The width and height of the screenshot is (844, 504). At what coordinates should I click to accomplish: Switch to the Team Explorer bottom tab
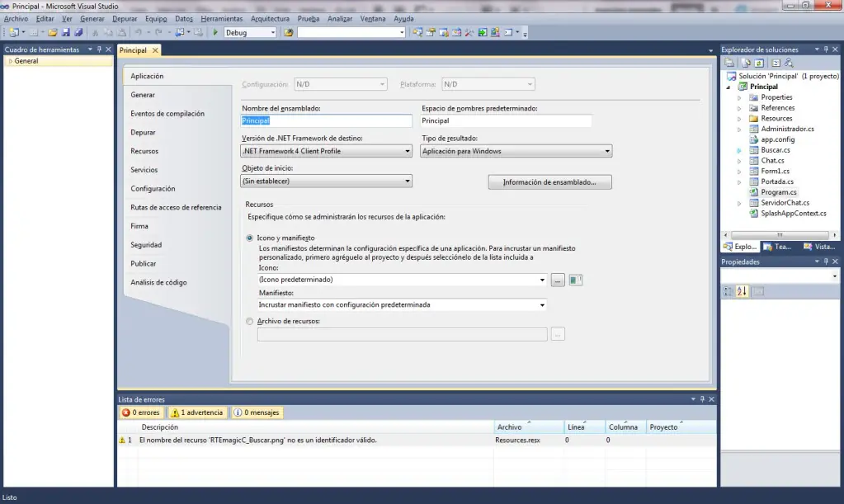tap(777, 247)
